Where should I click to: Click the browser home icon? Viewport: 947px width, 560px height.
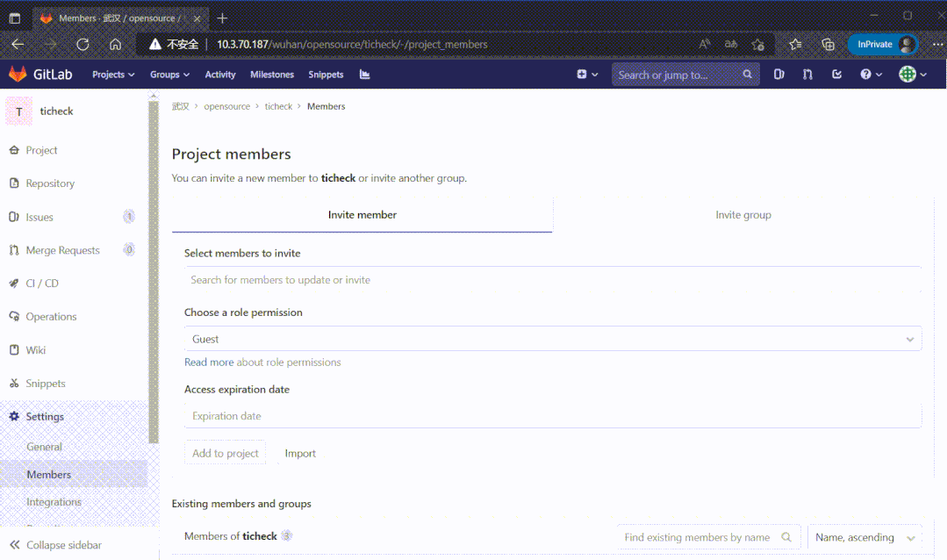click(x=115, y=44)
